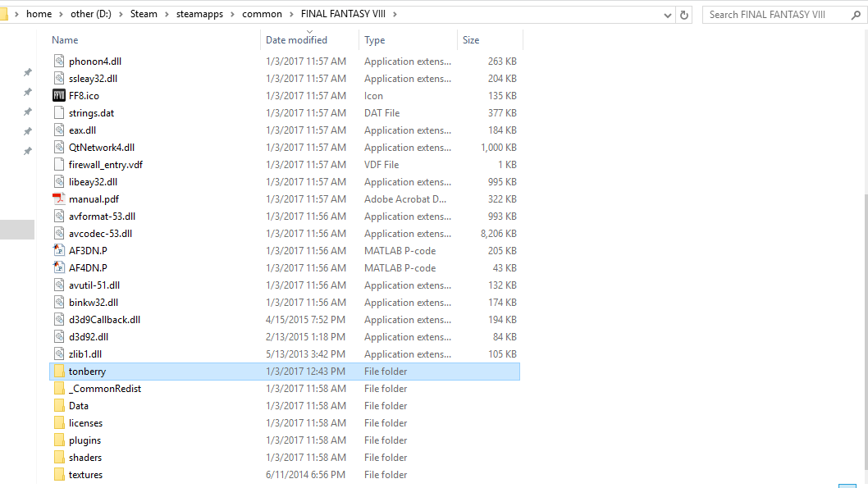Click the Icon type cell

[x=373, y=96]
